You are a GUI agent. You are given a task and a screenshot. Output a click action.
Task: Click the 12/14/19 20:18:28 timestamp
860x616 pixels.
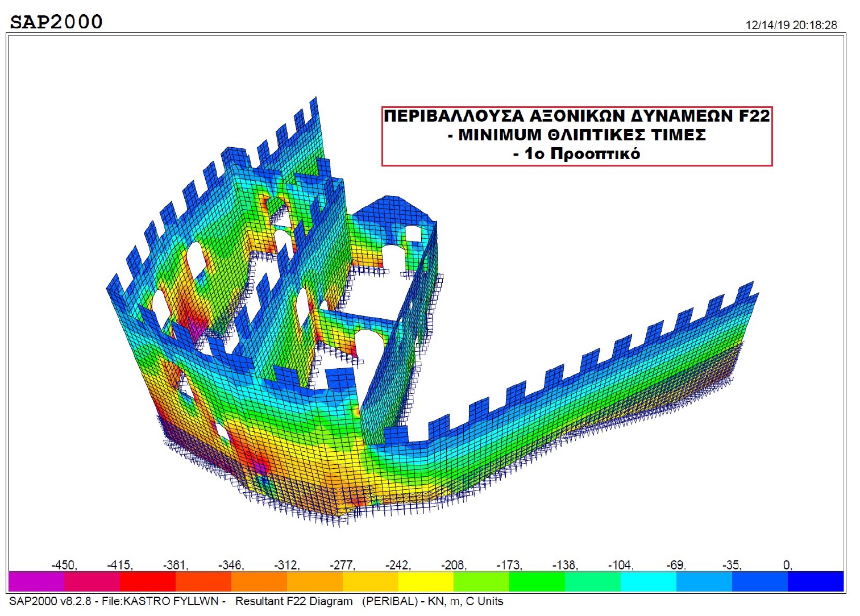coord(791,25)
